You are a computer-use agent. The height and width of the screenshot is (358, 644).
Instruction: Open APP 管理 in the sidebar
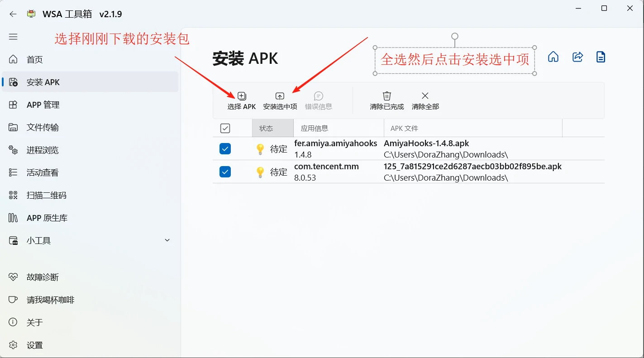(43, 105)
